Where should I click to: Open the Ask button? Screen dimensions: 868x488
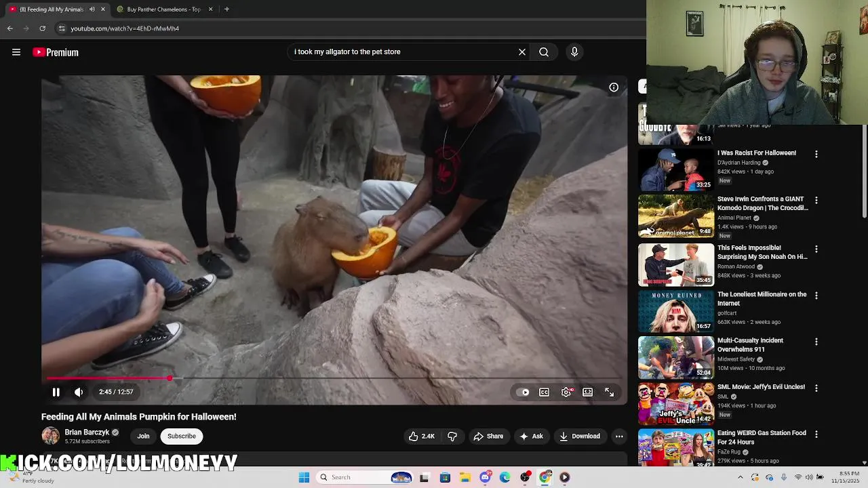point(531,436)
